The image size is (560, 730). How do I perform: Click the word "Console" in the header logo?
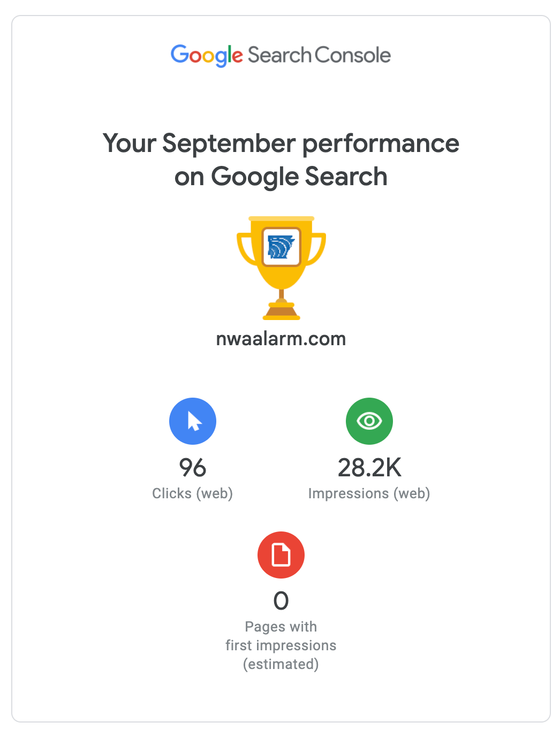[352, 55]
